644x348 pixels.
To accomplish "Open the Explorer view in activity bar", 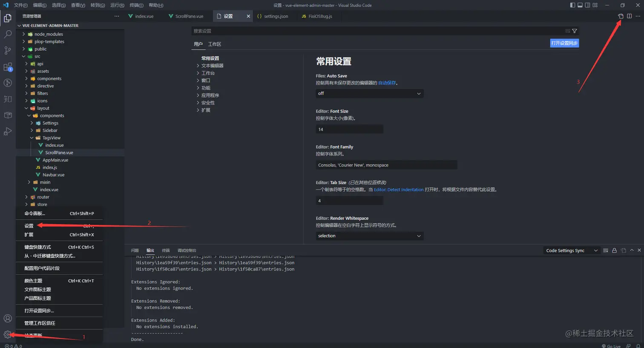I will [x=8, y=18].
